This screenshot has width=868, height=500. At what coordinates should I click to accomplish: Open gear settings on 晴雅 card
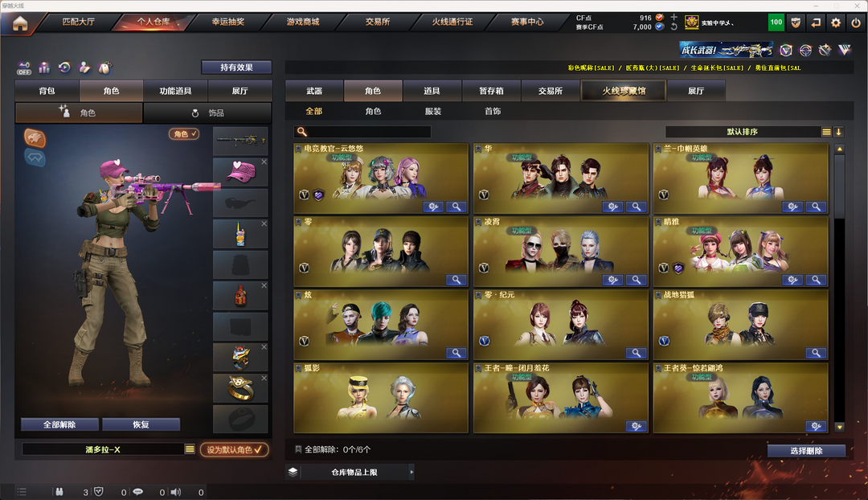[792, 280]
